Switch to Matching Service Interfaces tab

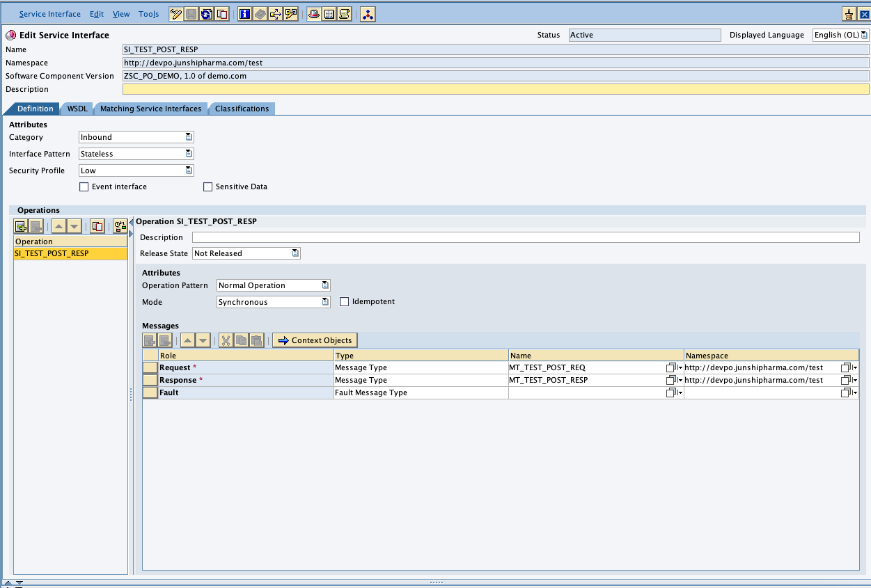pos(150,109)
